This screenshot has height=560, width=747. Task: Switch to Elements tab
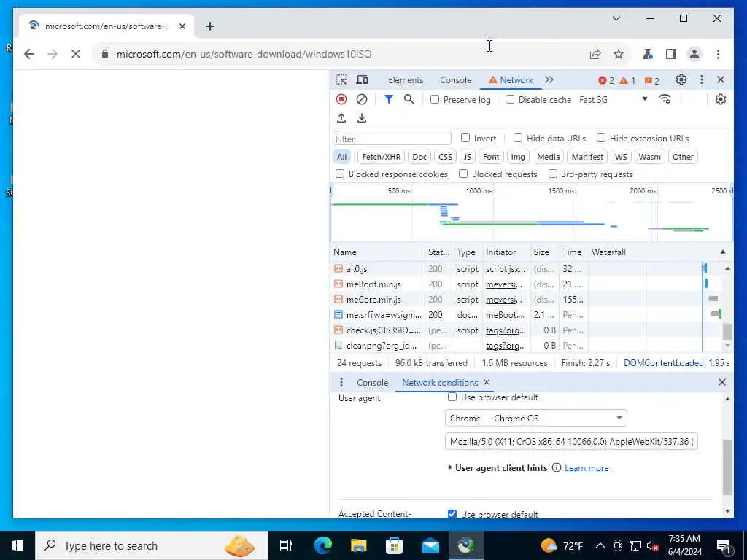pos(406,80)
